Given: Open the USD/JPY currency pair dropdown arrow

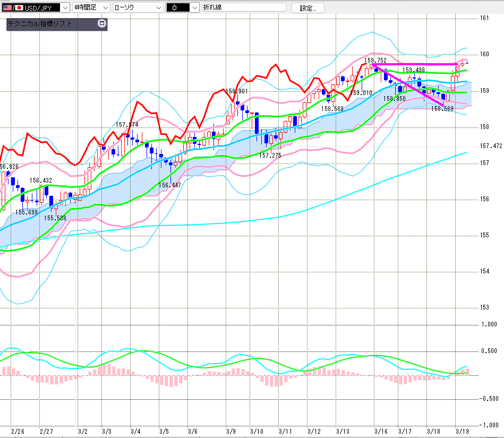Looking at the screenshot, I should pos(65,7).
